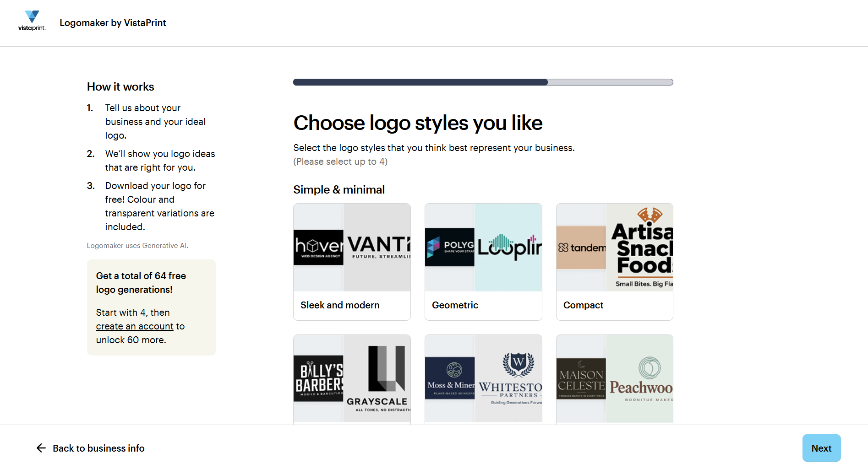Click the back arrow beside Back to business info
868x469 pixels.
pos(41,448)
